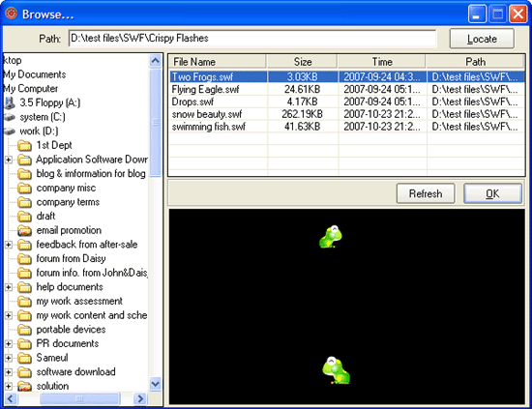The width and height of the screenshot is (532, 409).
Task: Click the Sameul folder icon
Action: tap(24, 358)
